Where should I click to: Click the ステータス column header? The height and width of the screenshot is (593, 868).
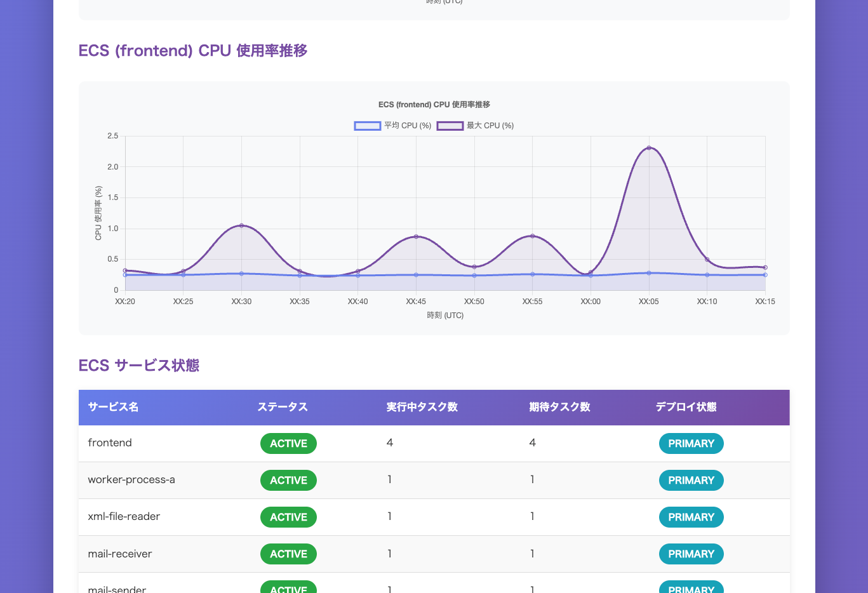282,407
